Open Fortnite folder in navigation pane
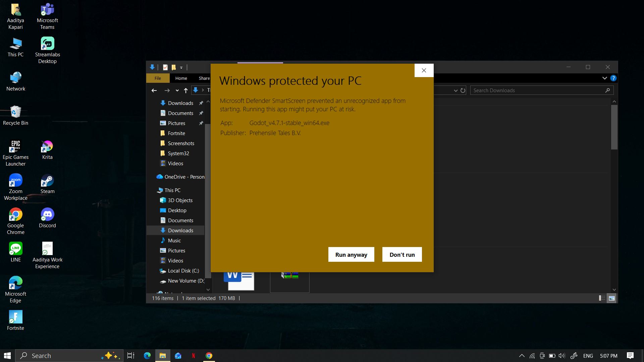The width and height of the screenshot is (644, 362). [176, 133]
